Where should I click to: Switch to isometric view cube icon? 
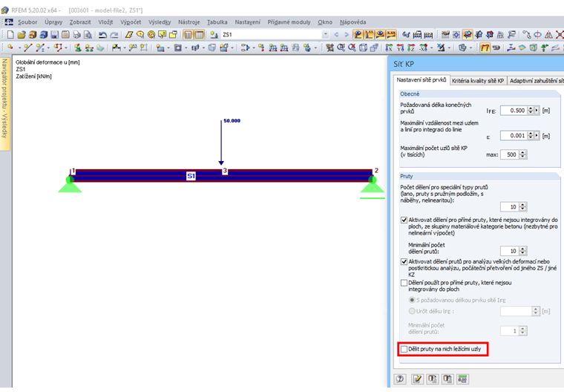pyautogui.click(x=364, y=48)
